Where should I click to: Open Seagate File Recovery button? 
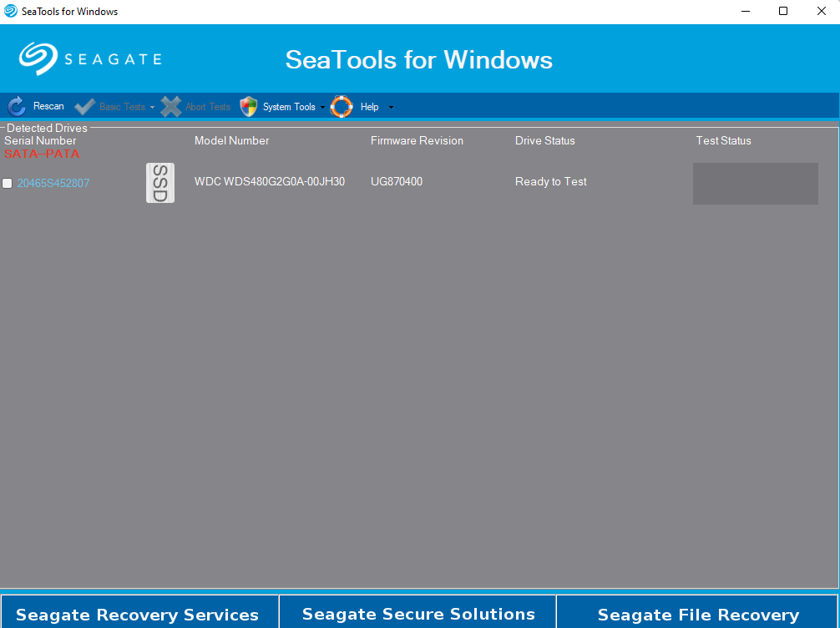pos(697,611)
